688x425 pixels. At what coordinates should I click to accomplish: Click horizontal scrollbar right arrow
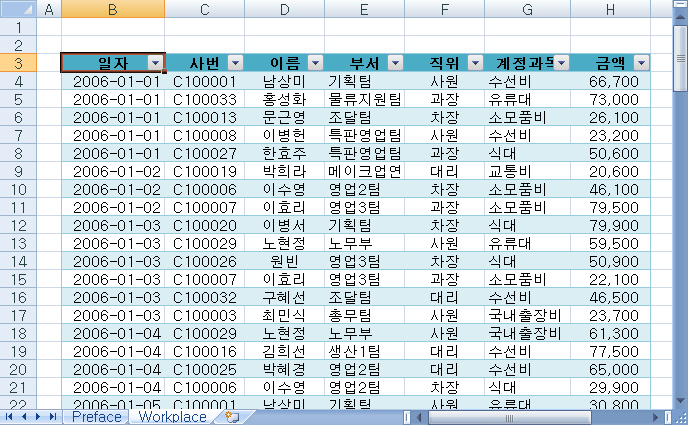click(x=656, y=417)
